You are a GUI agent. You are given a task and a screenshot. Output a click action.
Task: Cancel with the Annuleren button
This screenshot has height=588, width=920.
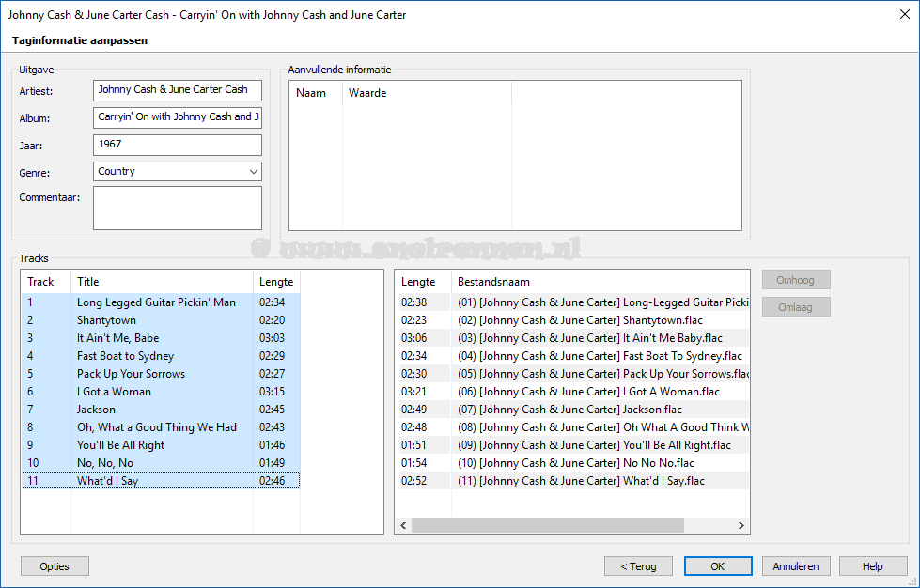796,566
